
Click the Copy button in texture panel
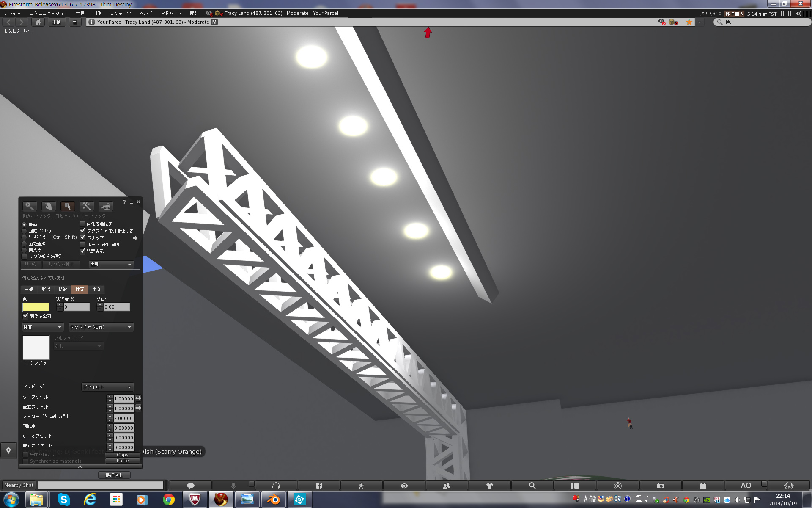click(x=122, y=453)
